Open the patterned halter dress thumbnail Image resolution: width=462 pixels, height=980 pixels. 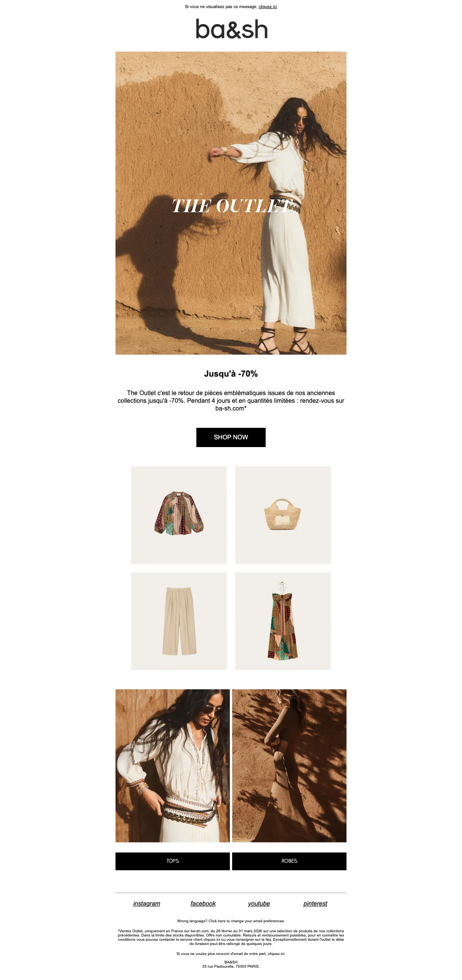[x=283, y=621]
